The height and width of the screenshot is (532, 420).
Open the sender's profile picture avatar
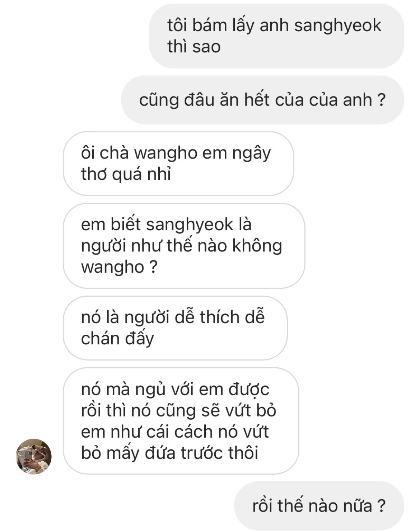pos(34,456)
